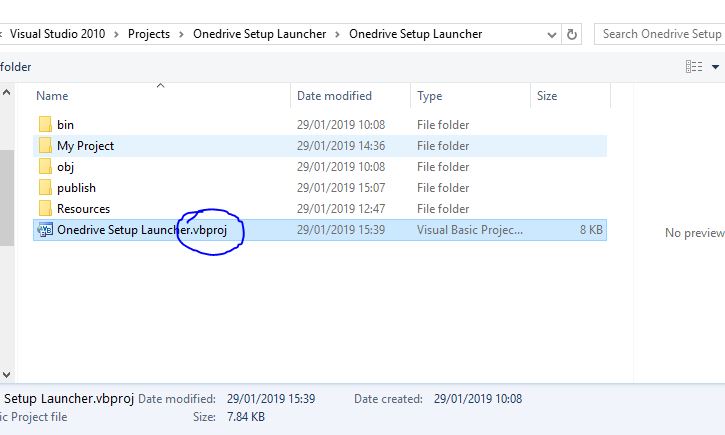This screenshot has width=725, height=435.
Task: Click the last Onedrive Setup Launcher breadcrumb
Action: point(415,34)
